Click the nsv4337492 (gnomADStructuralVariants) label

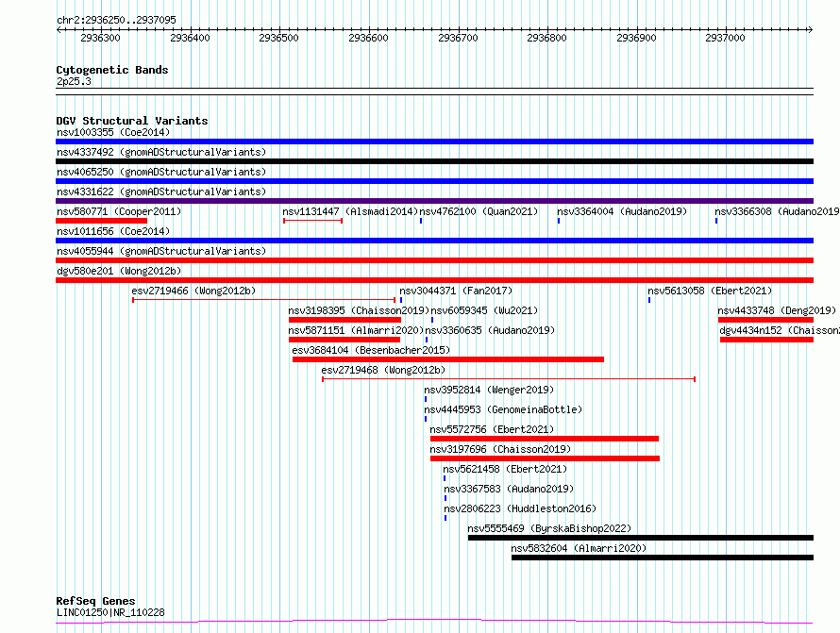pos(161,152)
